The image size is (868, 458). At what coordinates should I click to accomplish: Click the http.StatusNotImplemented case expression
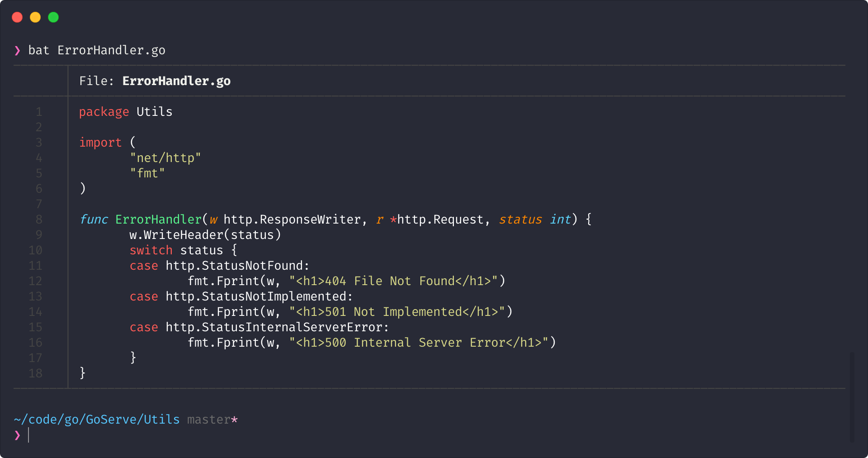point(259,296)
